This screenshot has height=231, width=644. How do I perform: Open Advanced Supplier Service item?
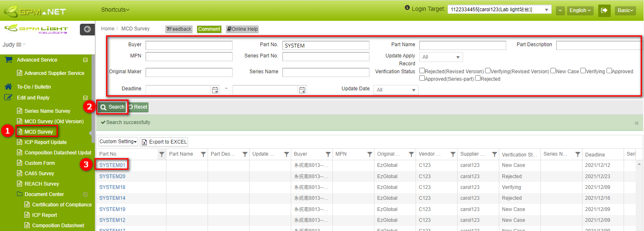[54, 73]
